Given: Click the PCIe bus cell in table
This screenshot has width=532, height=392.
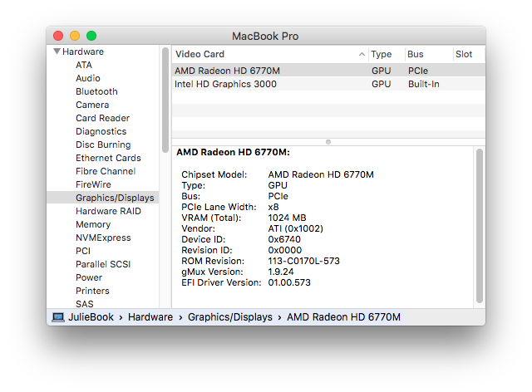Looking at the screenshot, I should point(418,71).
